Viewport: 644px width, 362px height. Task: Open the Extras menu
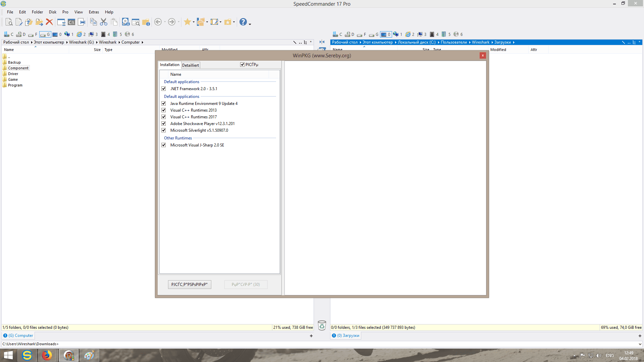(x=94, y=12)
